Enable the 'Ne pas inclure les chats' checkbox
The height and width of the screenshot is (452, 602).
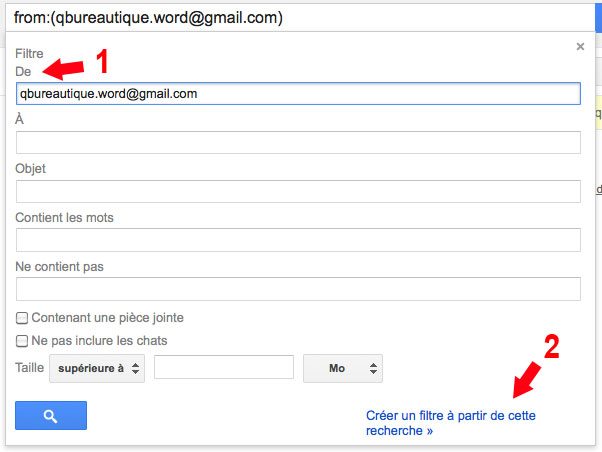[x=22, y=341]
